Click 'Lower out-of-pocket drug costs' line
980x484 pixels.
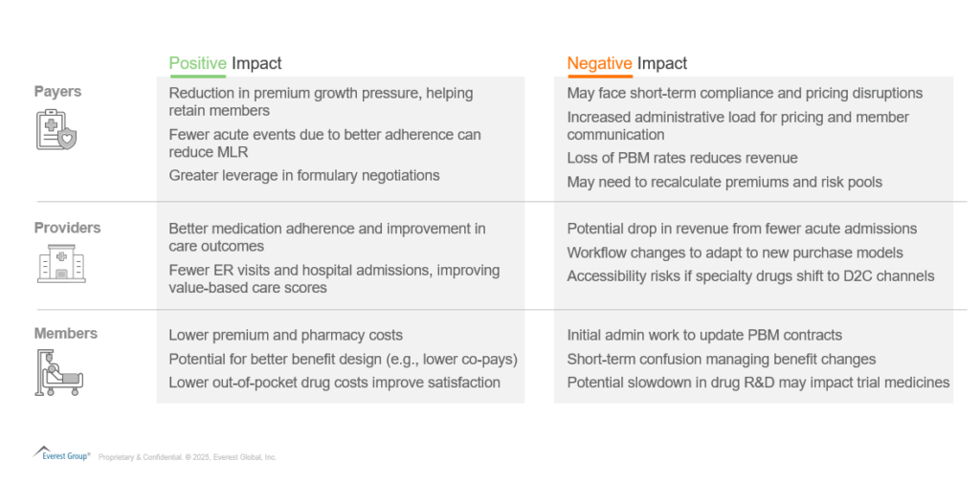coord(334,383)
